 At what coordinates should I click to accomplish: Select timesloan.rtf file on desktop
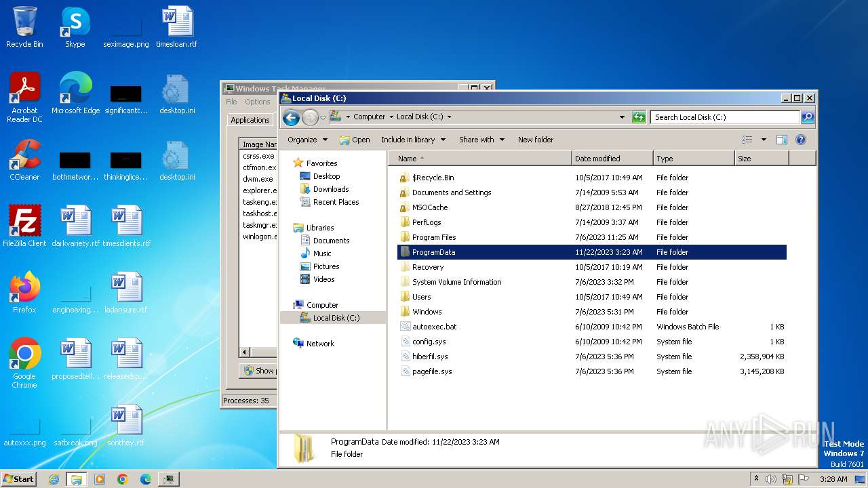pyautogui.click(x=177, y=27)
